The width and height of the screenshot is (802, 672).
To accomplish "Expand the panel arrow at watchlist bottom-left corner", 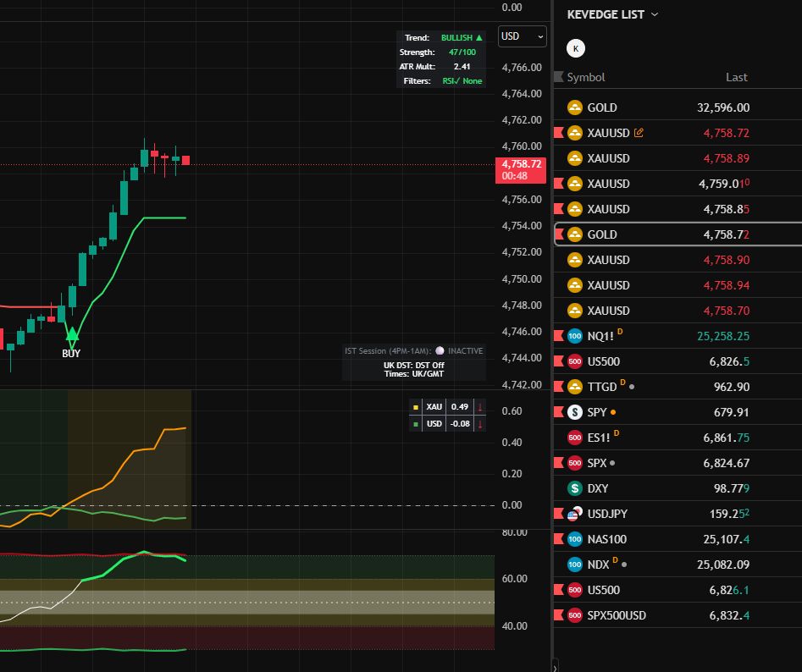I will (x=556, y=664).
